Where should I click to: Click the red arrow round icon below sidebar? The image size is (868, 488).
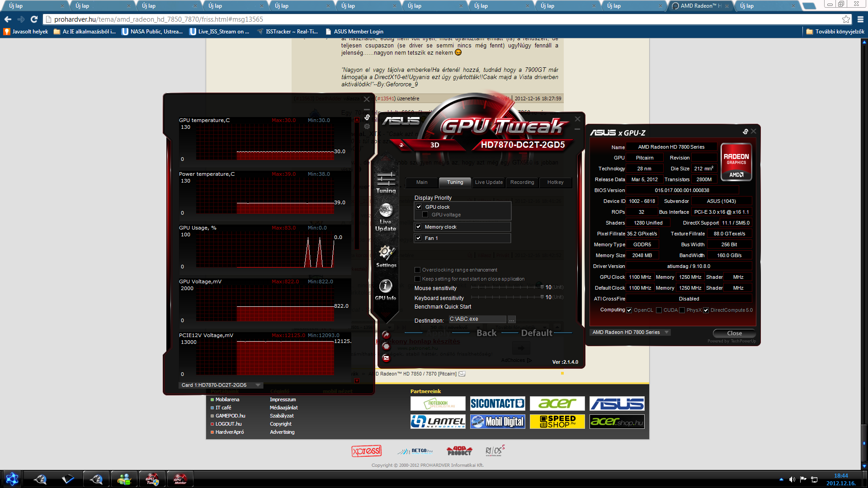(x=386, y=335)
